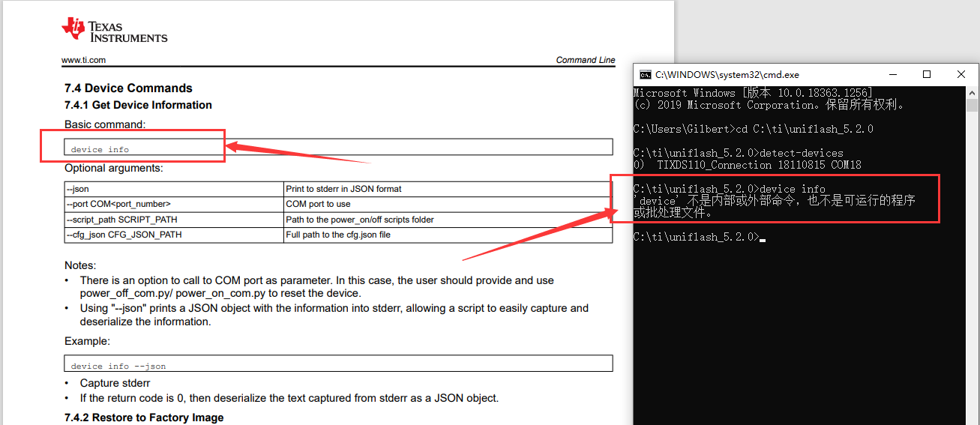Click the 'device info --json' example code
This screenshot has width=980, height=425.
[x=118, y=366]
